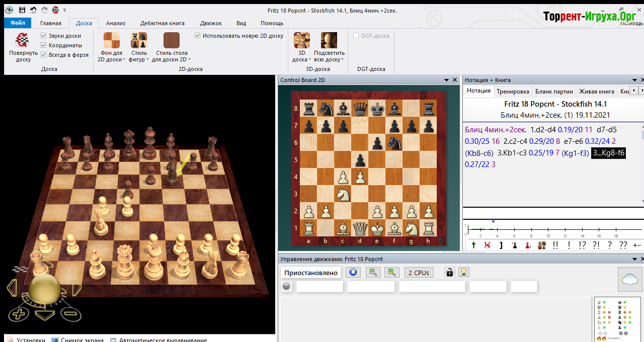The width and height of the screenshot is (644, 342).
Task: Click the padlock lock-engine icon
Action: coord(450,272)
